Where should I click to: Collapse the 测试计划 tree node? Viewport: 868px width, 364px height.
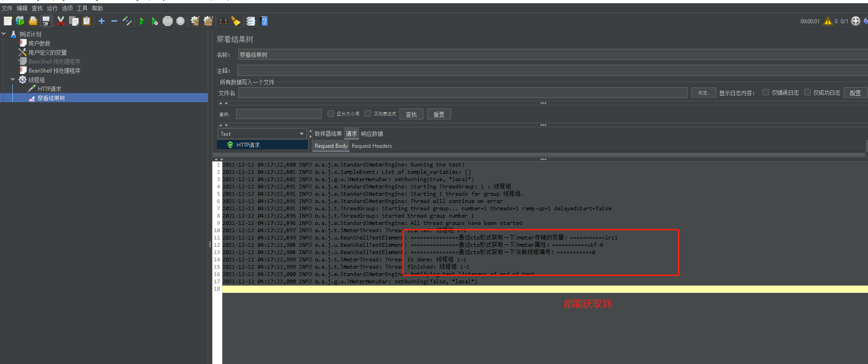tap(4, 34)
